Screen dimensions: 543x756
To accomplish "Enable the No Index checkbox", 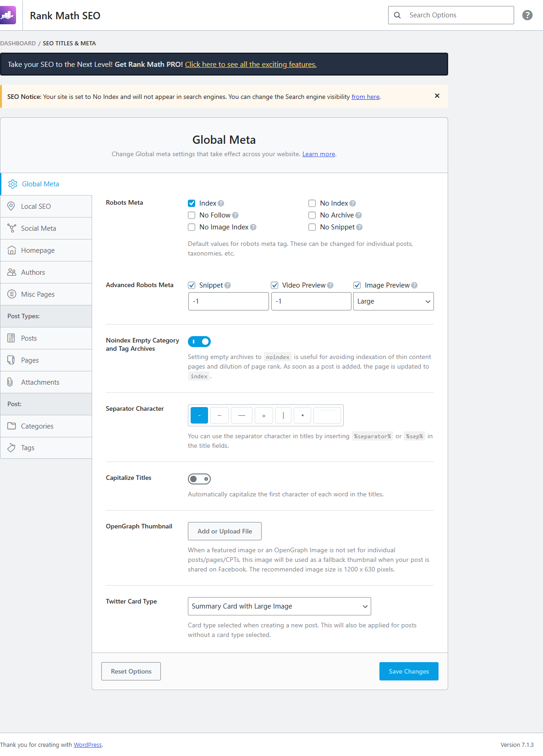I will pyautogui.click(x=312, y=203).
